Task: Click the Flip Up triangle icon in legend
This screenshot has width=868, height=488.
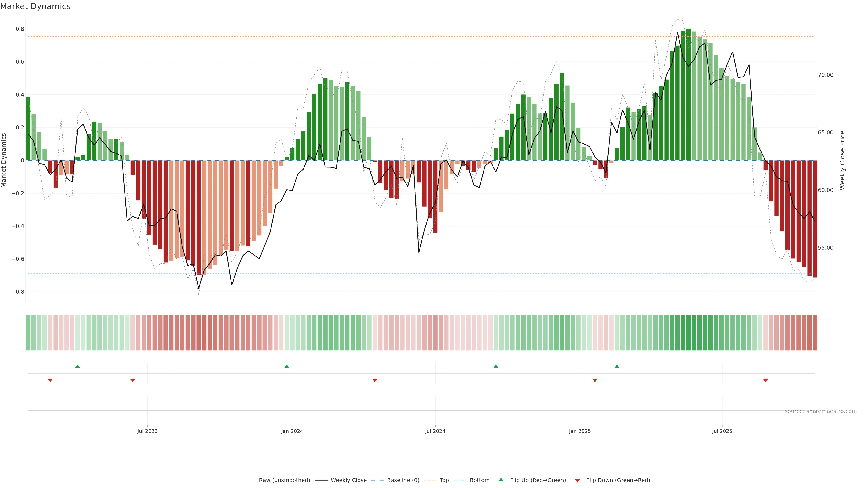Action: [501, 480]
